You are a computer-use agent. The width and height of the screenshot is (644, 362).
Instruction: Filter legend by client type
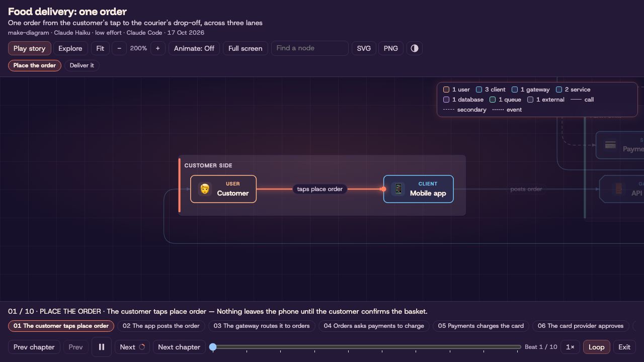coord(491,89)
